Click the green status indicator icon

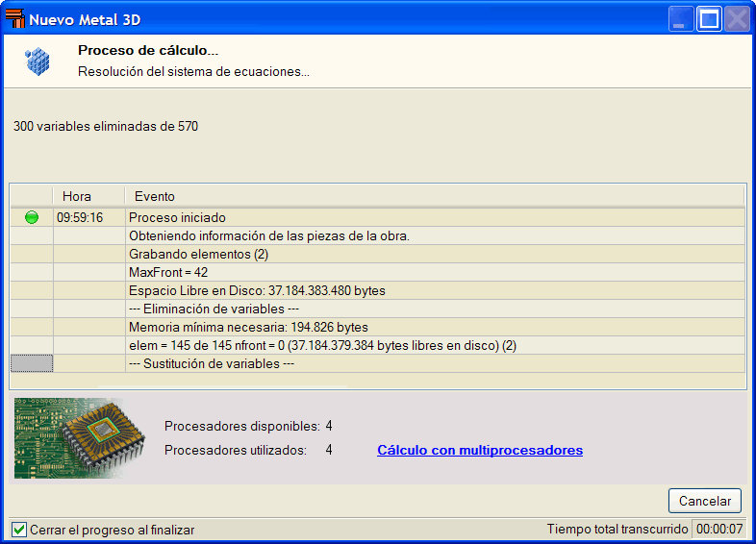tap(32, 217)
